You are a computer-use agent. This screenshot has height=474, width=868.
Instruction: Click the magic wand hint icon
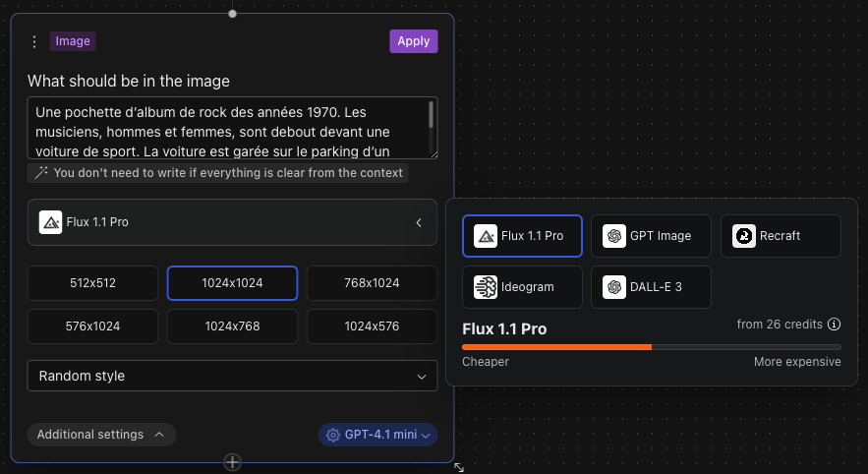[40, 172]
